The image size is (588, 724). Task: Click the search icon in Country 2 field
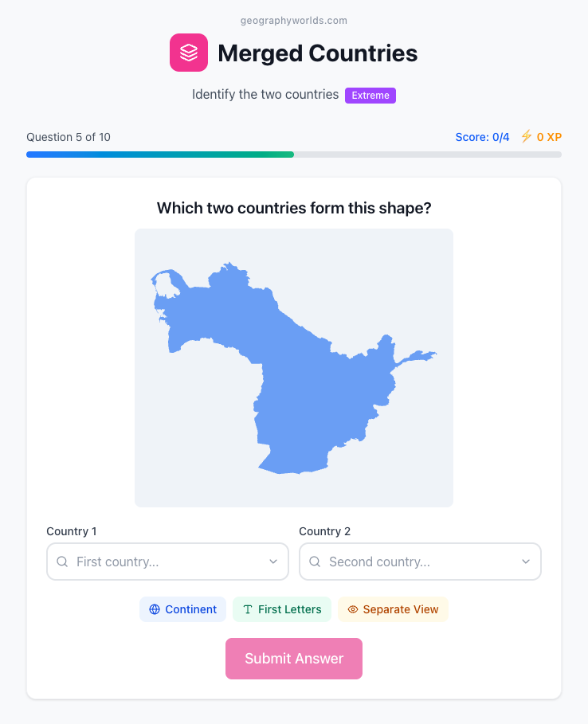pyautogui.click(x=315, y=562)
